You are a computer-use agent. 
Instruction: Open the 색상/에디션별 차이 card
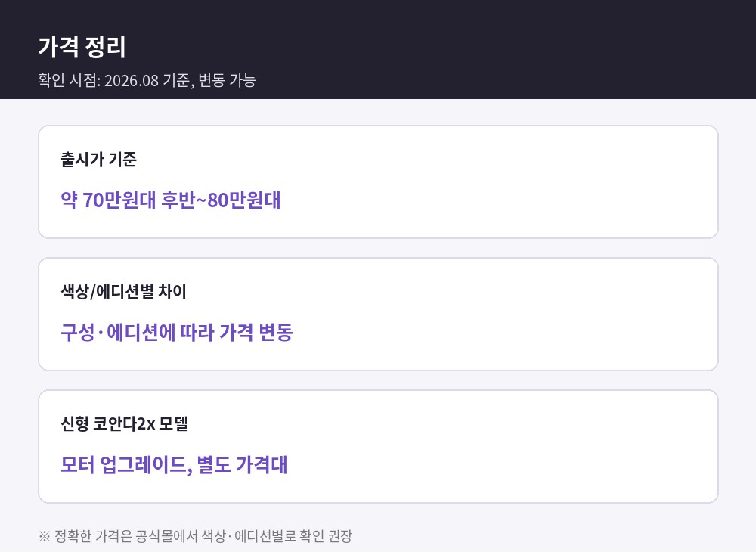[x=378, y=315]
